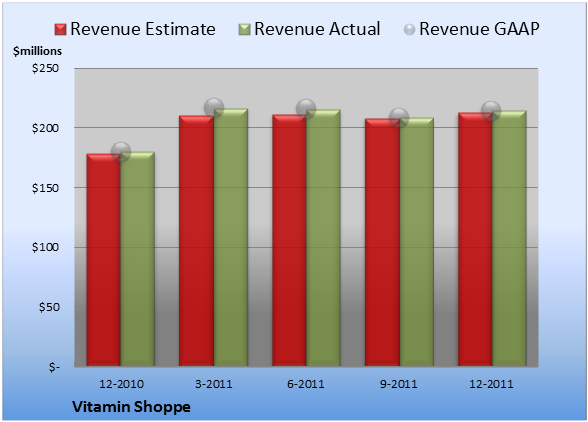
Task: Click the '6-2011' quarter label
Action: pyautogui.click(x=306, y=384)
